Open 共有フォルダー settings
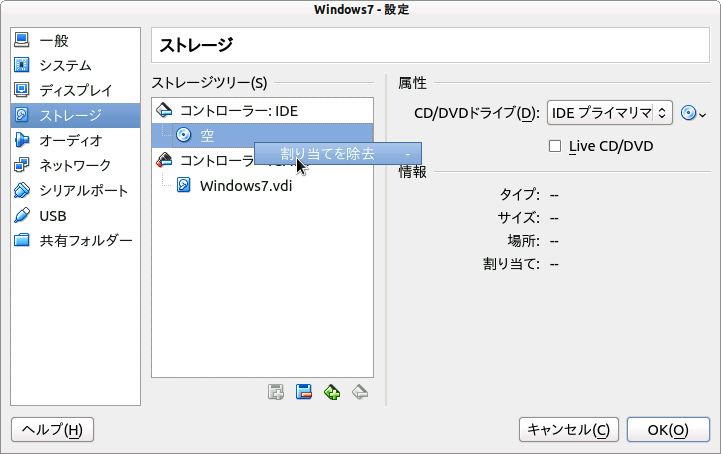 [x=75, y=241]
